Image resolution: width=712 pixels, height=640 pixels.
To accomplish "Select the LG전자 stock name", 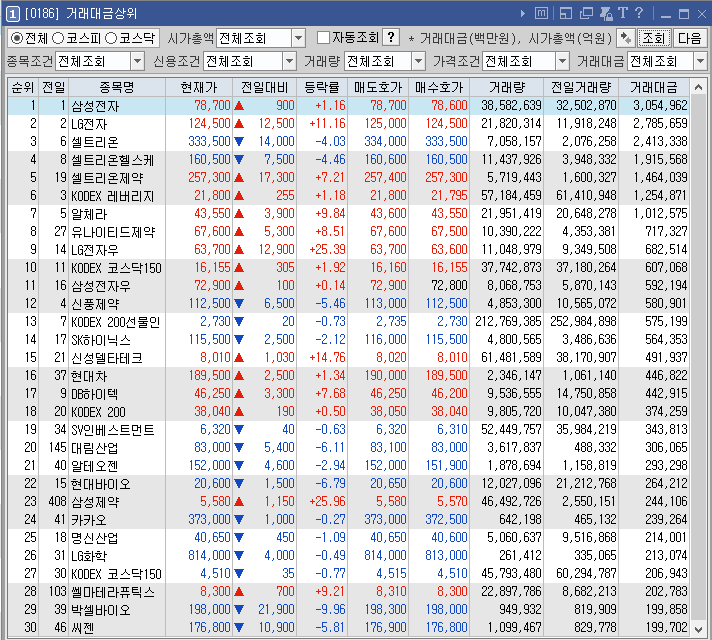I will pos(89,124).
